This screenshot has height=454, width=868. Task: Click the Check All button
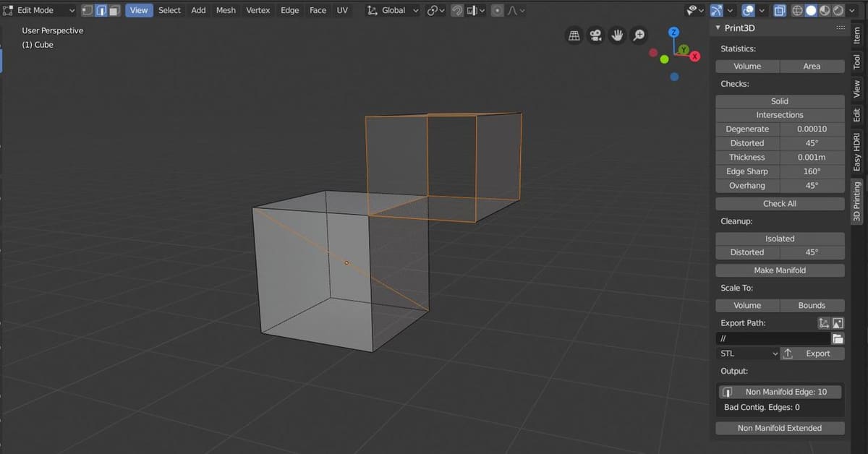780,203
